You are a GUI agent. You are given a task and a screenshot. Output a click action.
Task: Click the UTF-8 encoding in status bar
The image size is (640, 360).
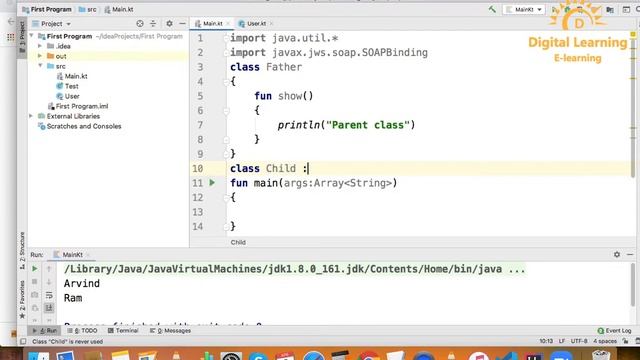coord(579,341)
